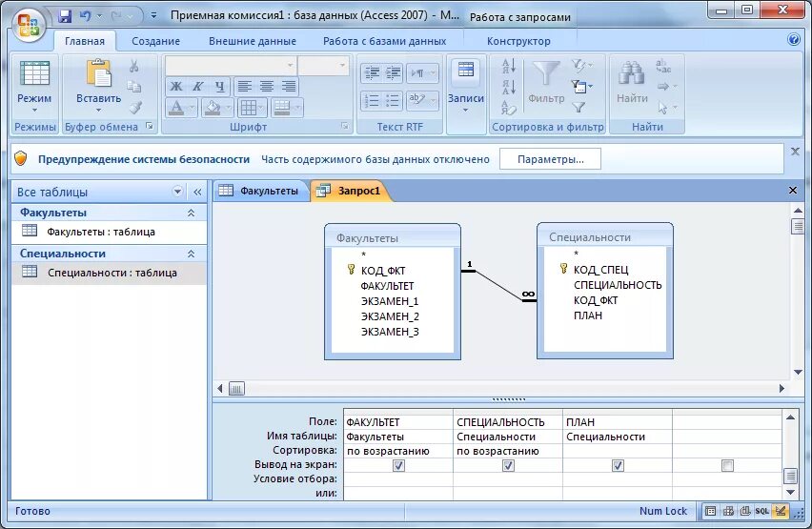Switch to design view in status bar
812x529 pixels.
(780, 512)
